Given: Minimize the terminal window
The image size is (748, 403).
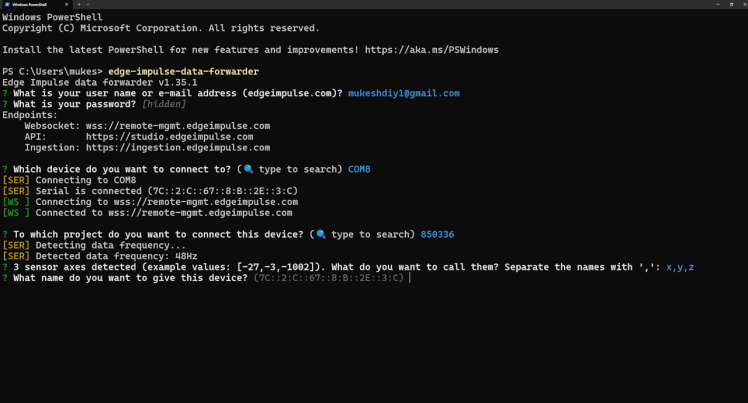Looking at the screenshot, I should 717,5.
